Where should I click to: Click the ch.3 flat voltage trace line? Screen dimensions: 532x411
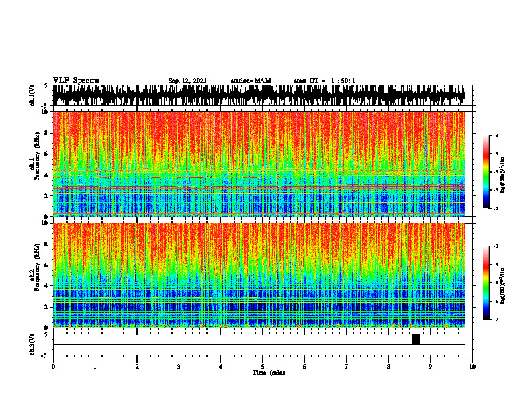259,345
